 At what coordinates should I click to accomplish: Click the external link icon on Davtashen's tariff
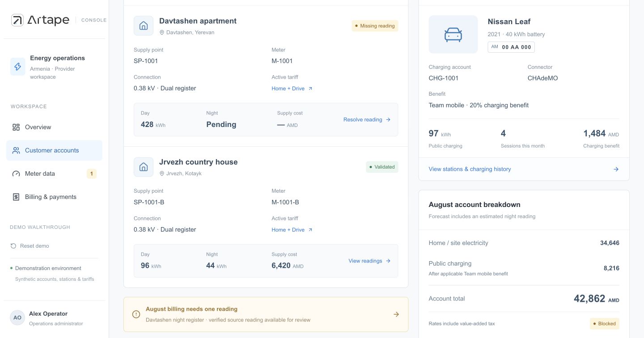click(x=310, y=89)
